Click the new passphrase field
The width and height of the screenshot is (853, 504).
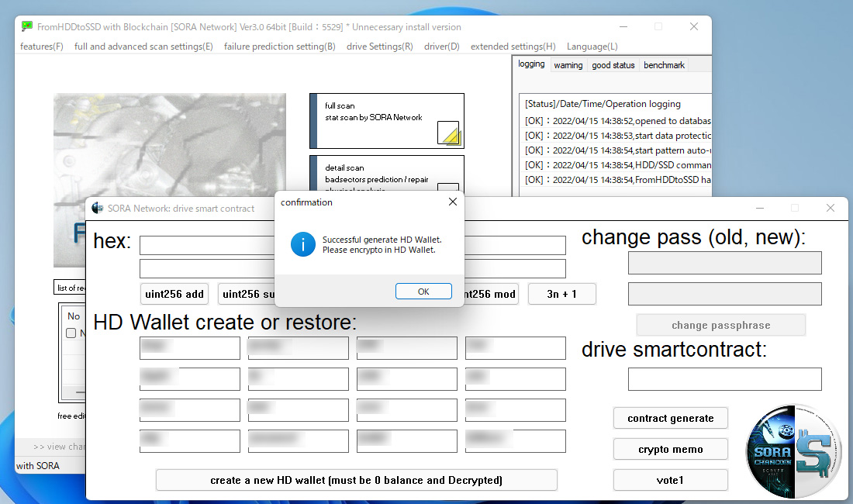point(724,294)
